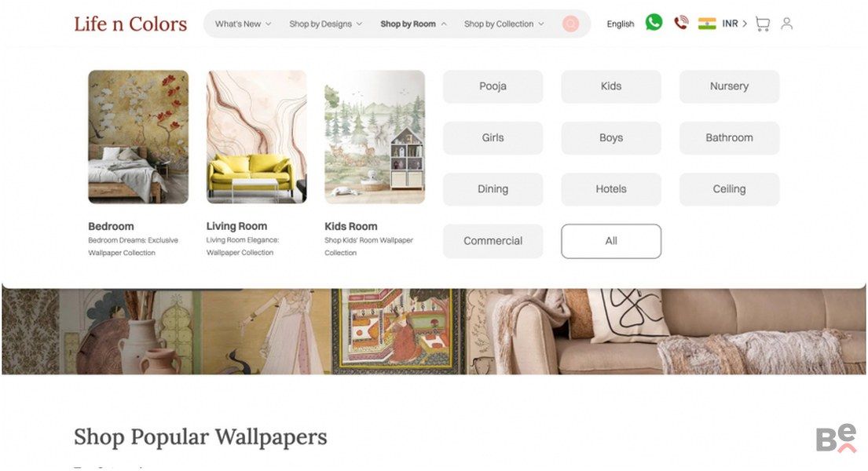Expand the Shop by Collection menu
868x471 pixels.
504,24
